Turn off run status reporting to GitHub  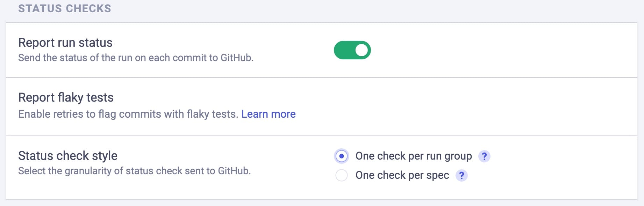352,50
